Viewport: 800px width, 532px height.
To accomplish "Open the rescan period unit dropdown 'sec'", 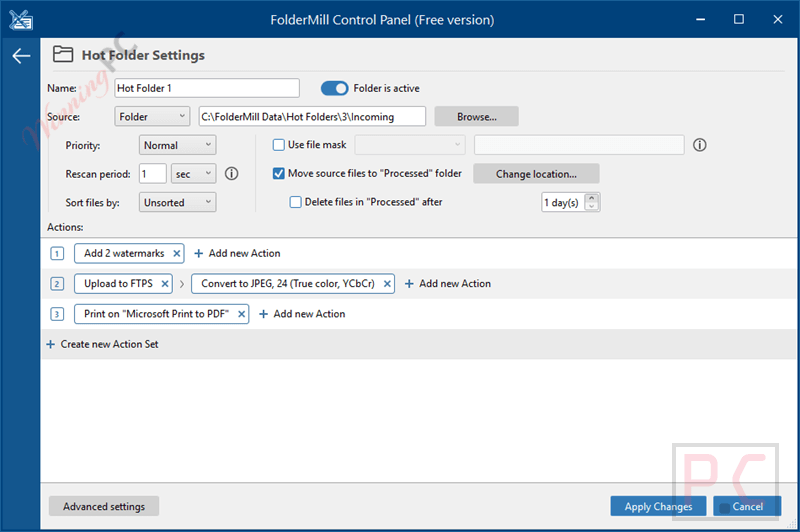I will [193, 174].
